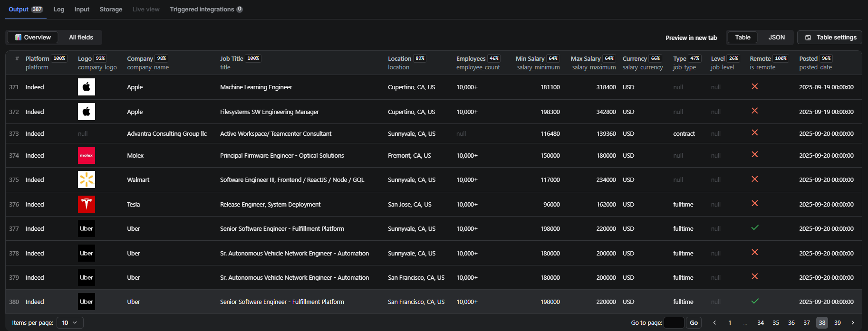868x331 pixels.
Task: Click the Apple logo in row 372
Action: click(87, 112)
